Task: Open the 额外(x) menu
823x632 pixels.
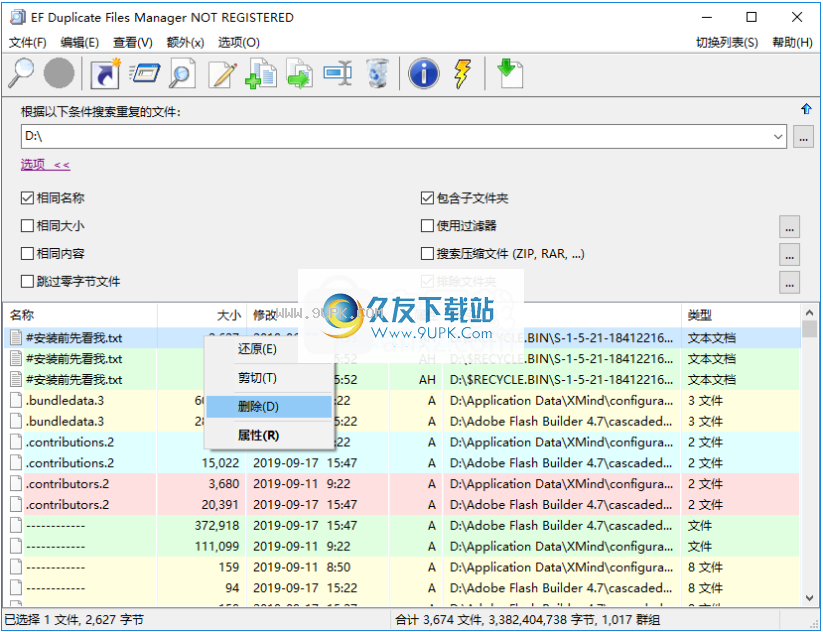Action: tap(185, 43)
